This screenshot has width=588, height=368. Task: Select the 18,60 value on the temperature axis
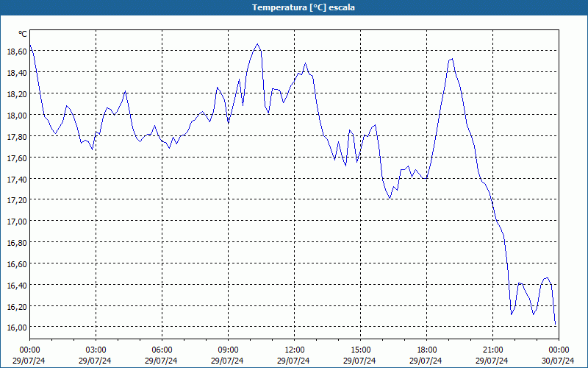pyautogui.click(x=17, y=52)
